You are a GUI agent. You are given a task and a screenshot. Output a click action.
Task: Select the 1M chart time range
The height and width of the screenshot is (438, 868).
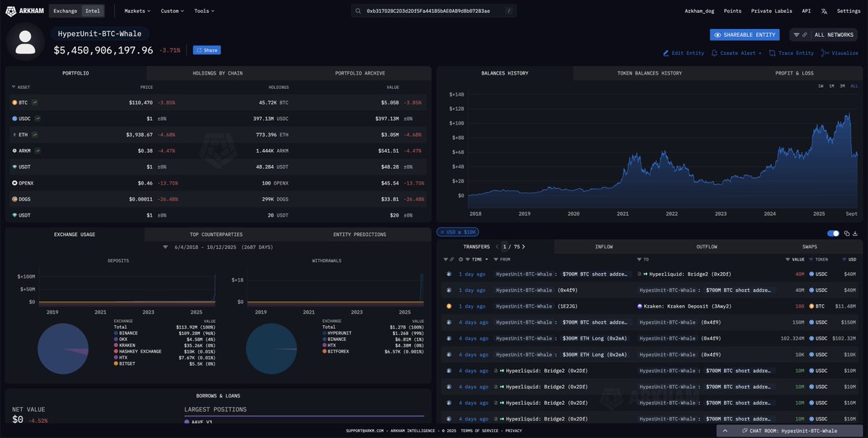click(830, 86)
